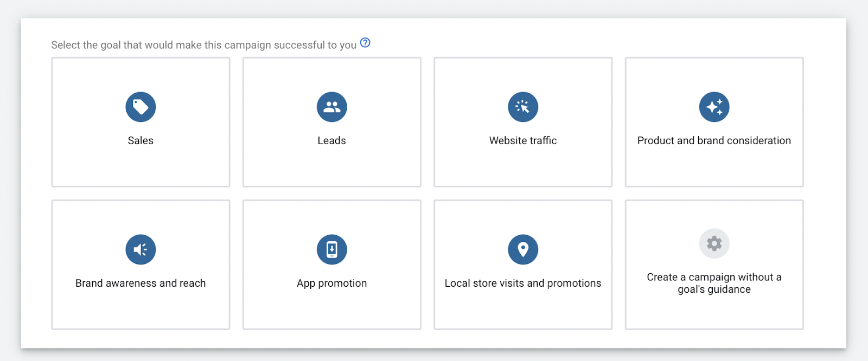Click the goal selection heading text
The width and height of the screenshot is (868, 361).
coord(203,45)
